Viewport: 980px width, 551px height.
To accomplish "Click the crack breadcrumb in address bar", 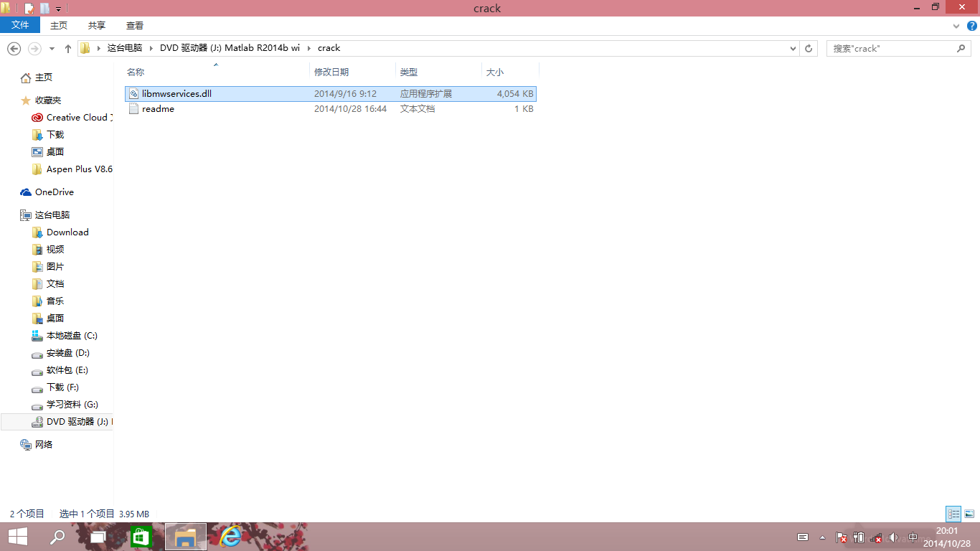I will coord(329,48).
